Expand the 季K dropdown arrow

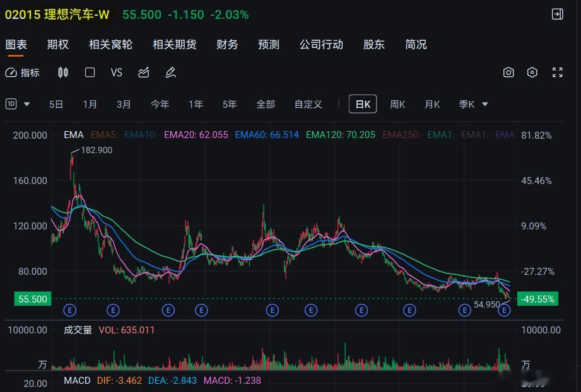point(484,105)
